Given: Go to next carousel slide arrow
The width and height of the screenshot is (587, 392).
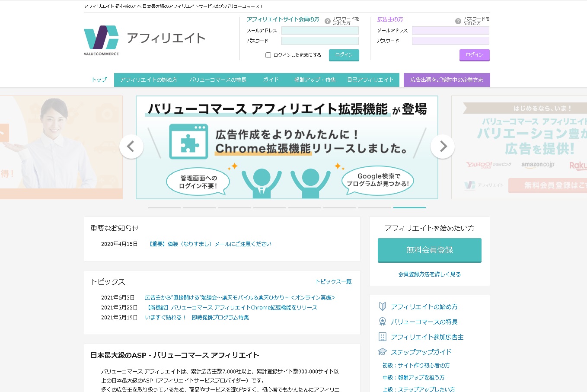Looking at the screenshot, I should [x=443, y=147].
